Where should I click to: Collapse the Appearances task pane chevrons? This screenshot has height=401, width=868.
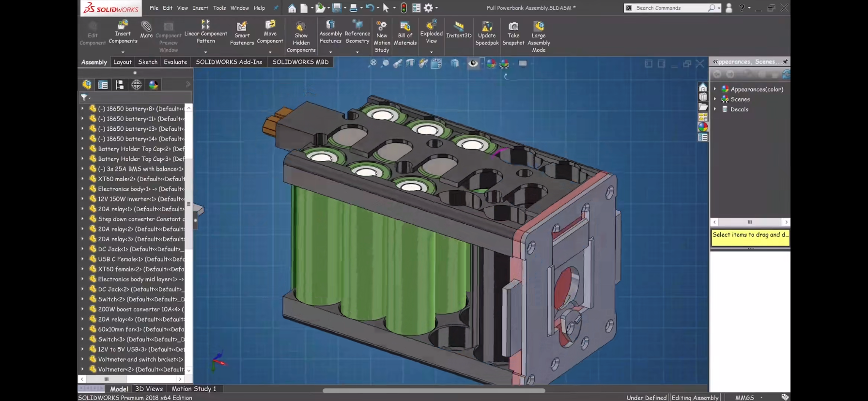pyautogui.click(x=715, y=62)
